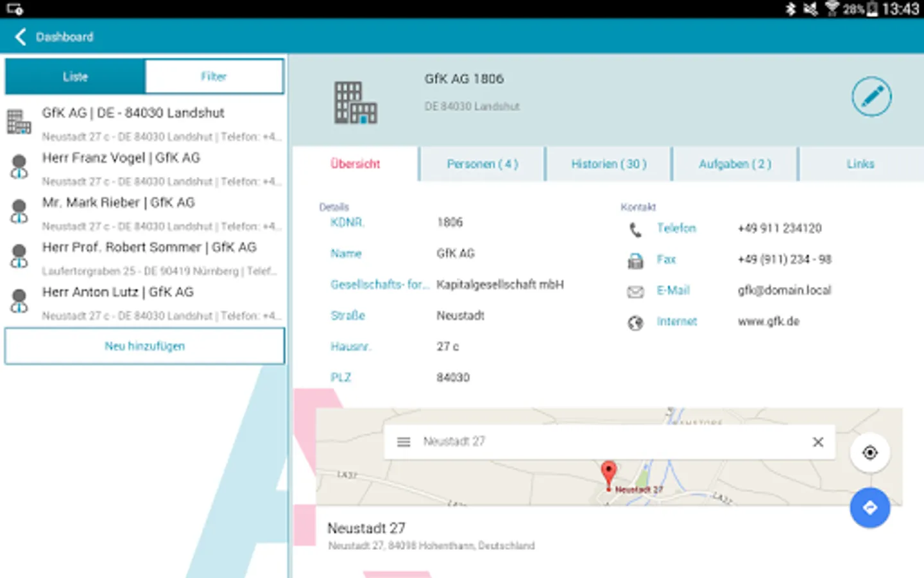Click person icon next to Mr. Mark Rieber
Screen dimensions: 924x578
point(19,211)
